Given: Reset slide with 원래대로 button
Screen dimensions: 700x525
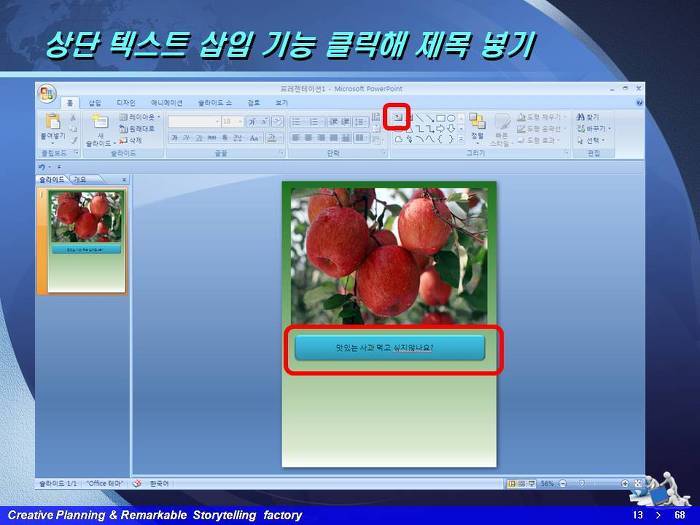Looking at the screenshot, I should coord(137,129).
